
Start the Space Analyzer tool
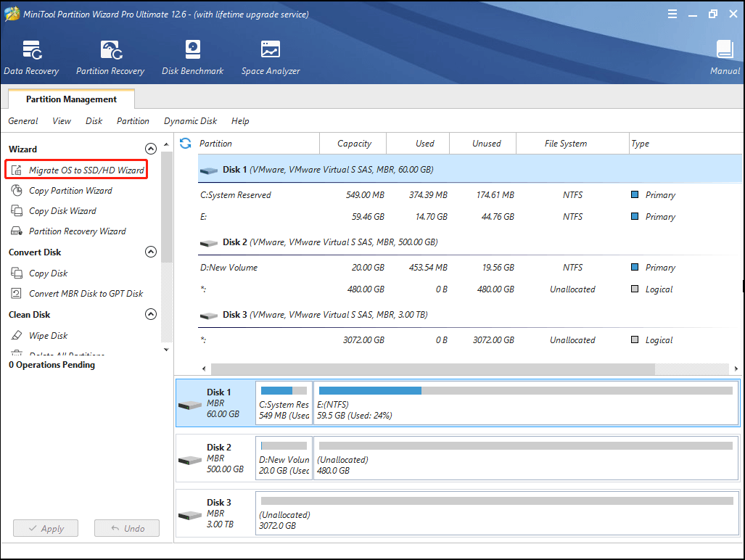[271, 57]
